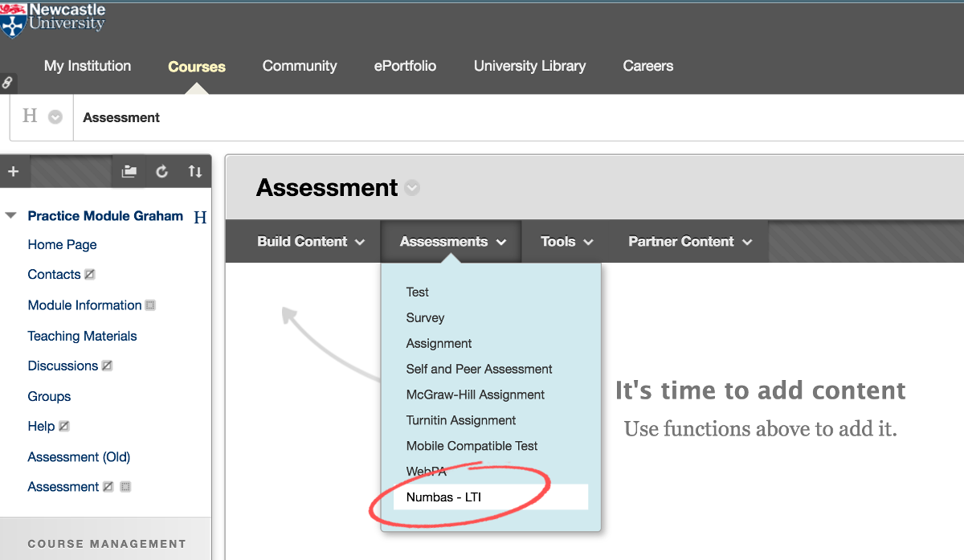Click the Newcastle University logo
The image size is (964, 560).
(x=53, y=19)
